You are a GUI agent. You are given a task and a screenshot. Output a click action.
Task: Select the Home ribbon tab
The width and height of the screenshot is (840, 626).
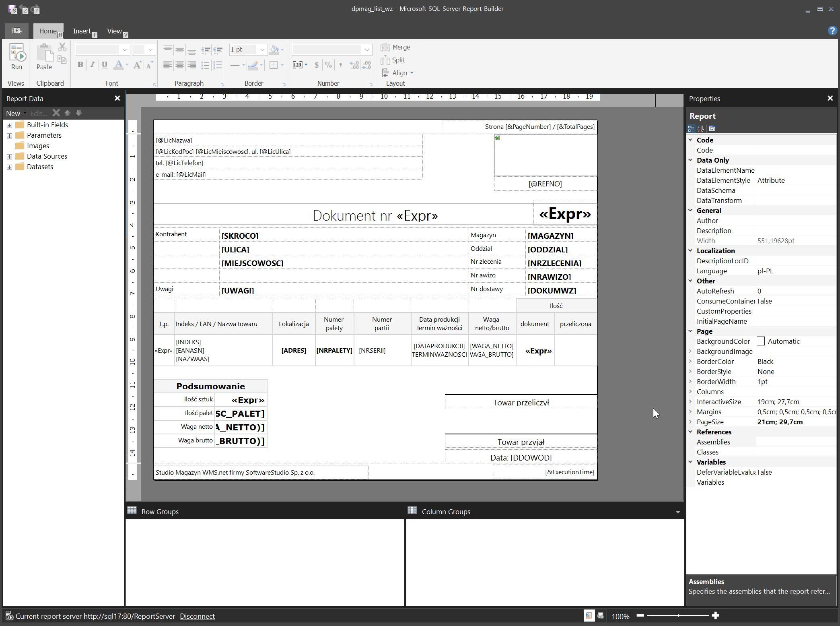click(x=48, y=31)
